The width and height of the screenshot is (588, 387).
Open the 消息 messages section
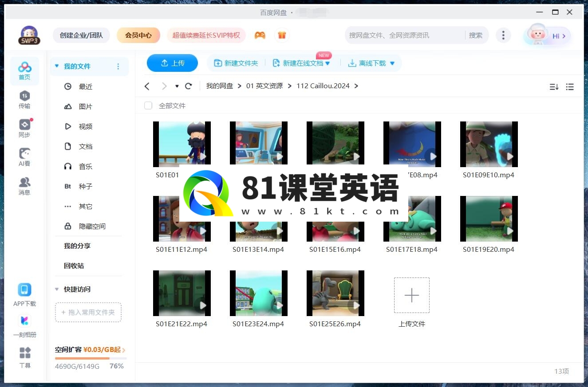(x=24, y=186)
